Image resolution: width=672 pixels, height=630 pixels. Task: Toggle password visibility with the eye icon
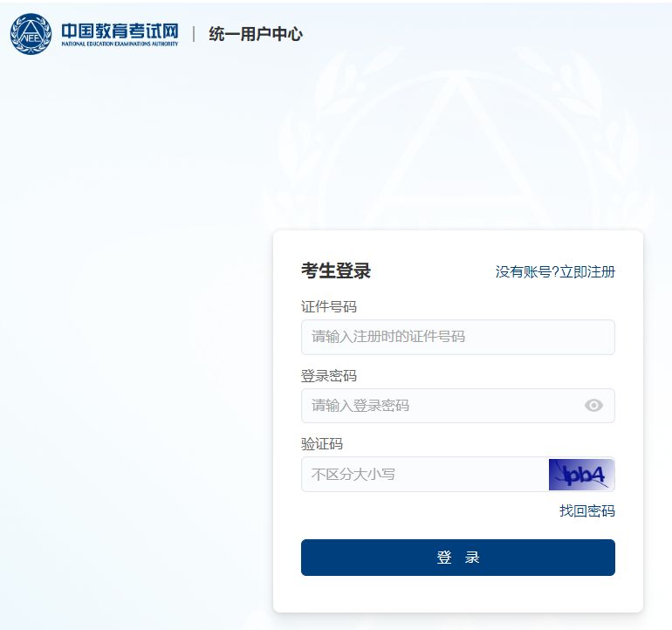tap(593, 406)
